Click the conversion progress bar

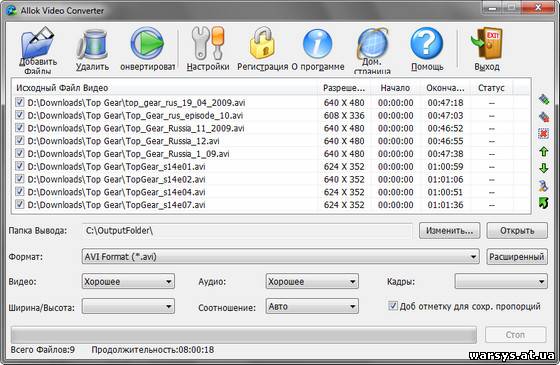click(244, 335)
